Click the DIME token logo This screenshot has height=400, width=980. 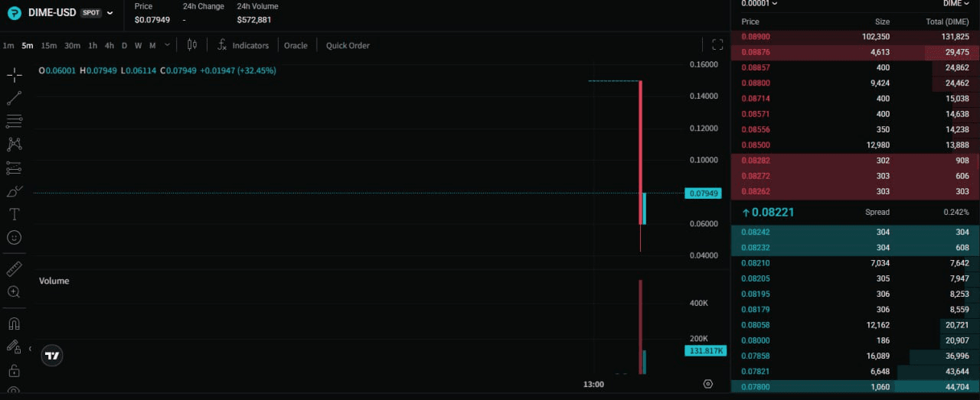coord(14,13)
